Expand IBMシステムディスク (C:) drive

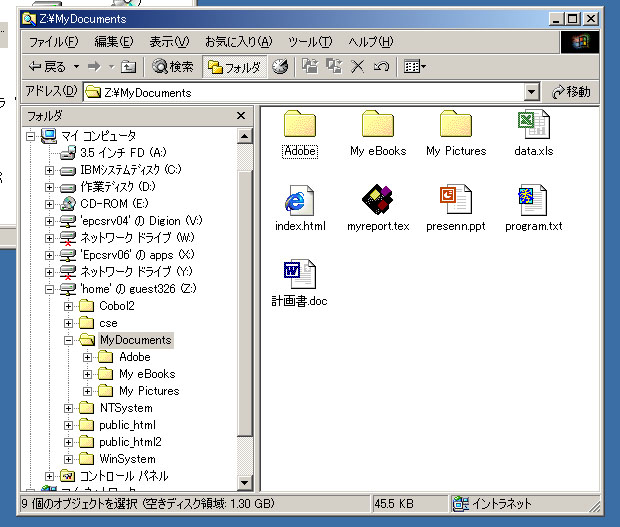(49, 170)
